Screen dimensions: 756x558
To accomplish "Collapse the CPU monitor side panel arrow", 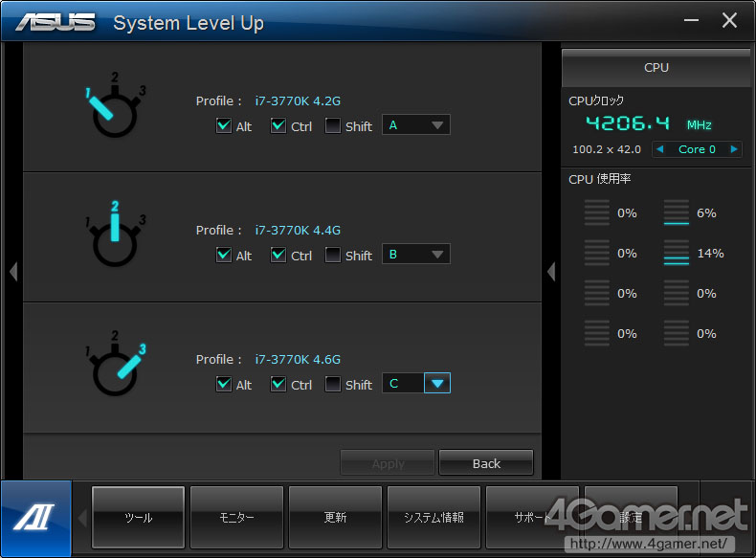I will coord(551,272).
